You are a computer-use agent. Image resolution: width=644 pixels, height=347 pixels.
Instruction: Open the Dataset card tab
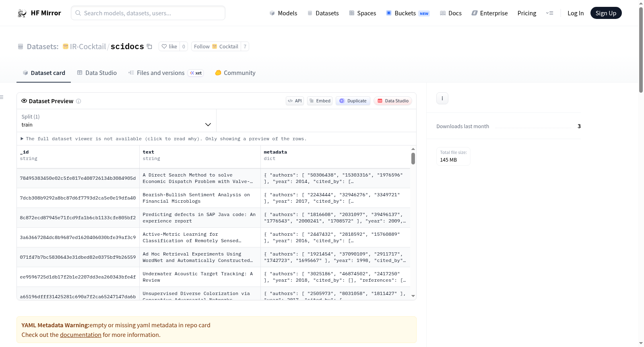pos(44,73)
